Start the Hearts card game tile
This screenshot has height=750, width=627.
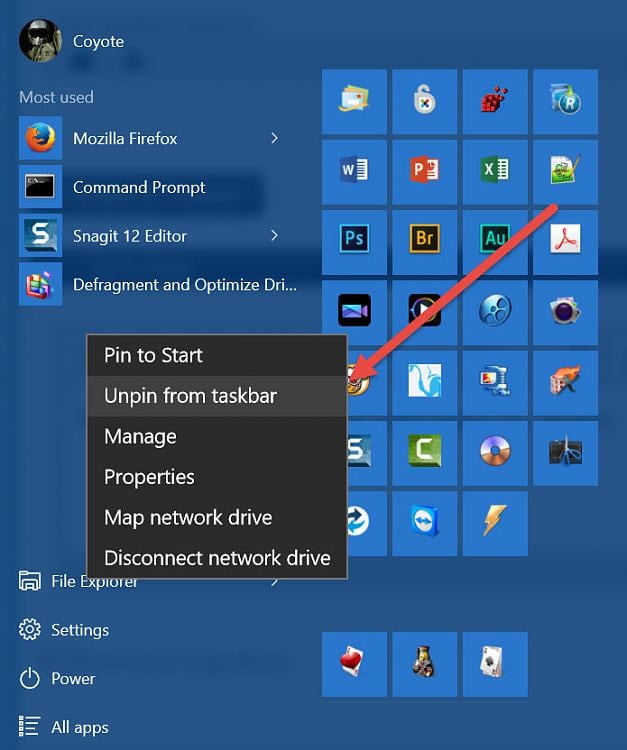pyautogui.click(x=354, y=664)
